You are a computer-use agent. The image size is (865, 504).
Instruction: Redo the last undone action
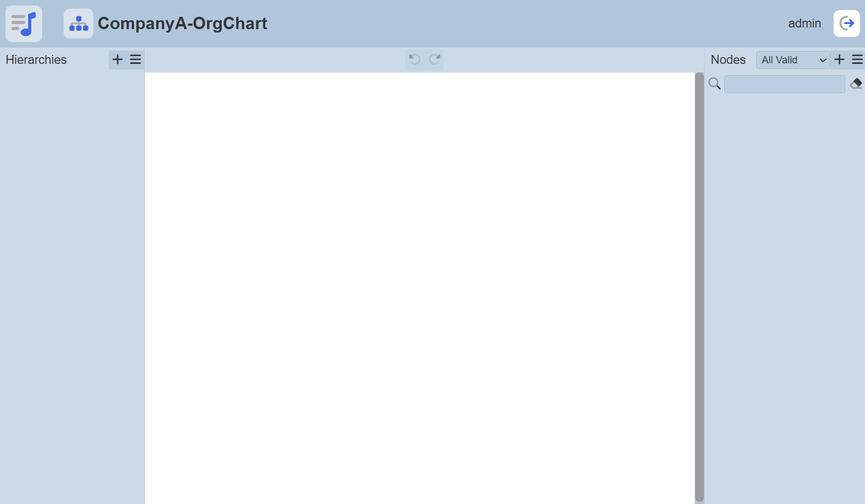pos(435,59)
